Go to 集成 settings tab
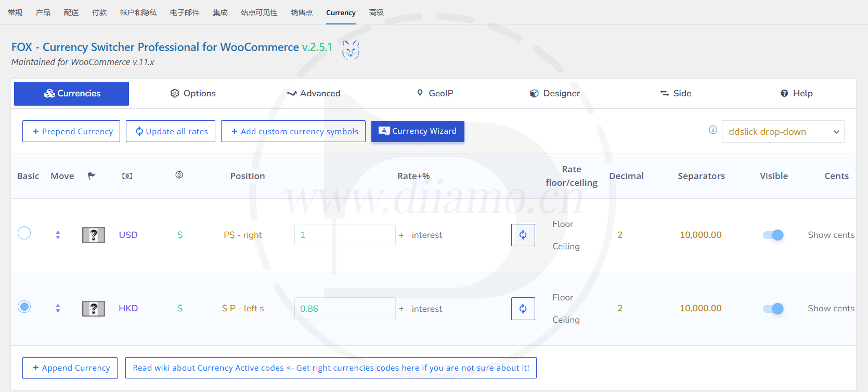Viewport: 868px width, 392px height. click(x=220, y=12)
